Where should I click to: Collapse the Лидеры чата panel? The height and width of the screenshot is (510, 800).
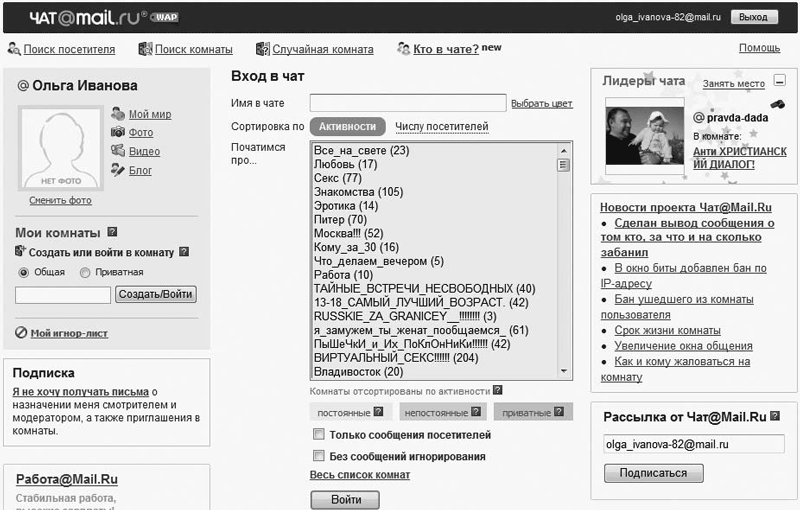[779, 82]
